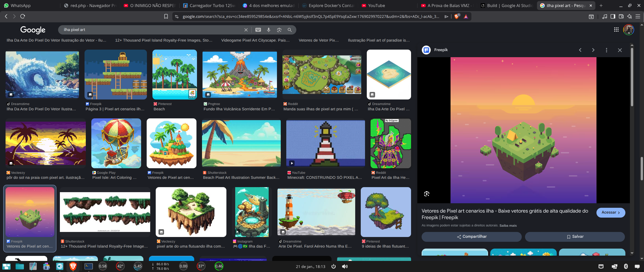This screenshot has width=644, height=272.
Task: Open Leo AI sparkle icon in toolbar
Action: pyautogui.click(x=630, y=16)
